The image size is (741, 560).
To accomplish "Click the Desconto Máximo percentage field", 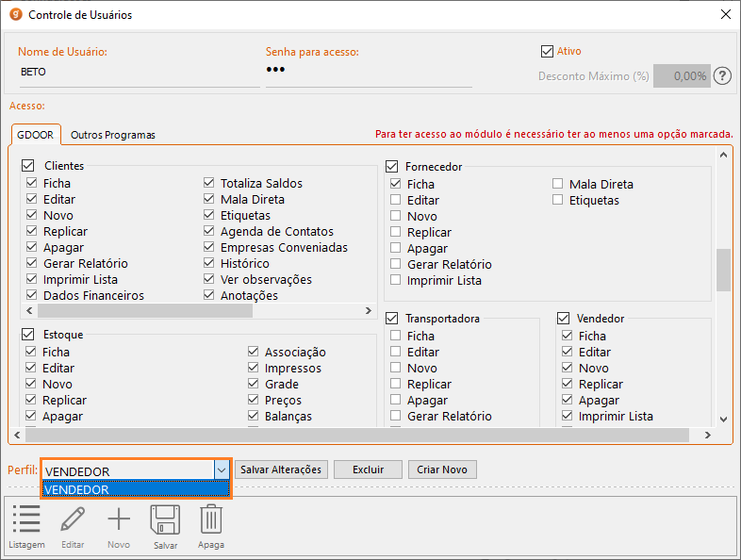I will click(x=682, y=75).
